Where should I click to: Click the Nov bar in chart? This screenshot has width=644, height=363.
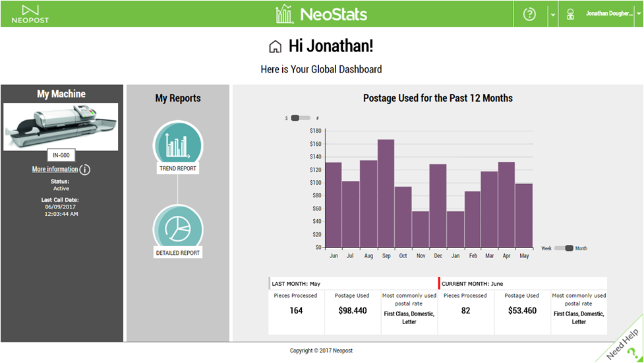tap(421, 230)
